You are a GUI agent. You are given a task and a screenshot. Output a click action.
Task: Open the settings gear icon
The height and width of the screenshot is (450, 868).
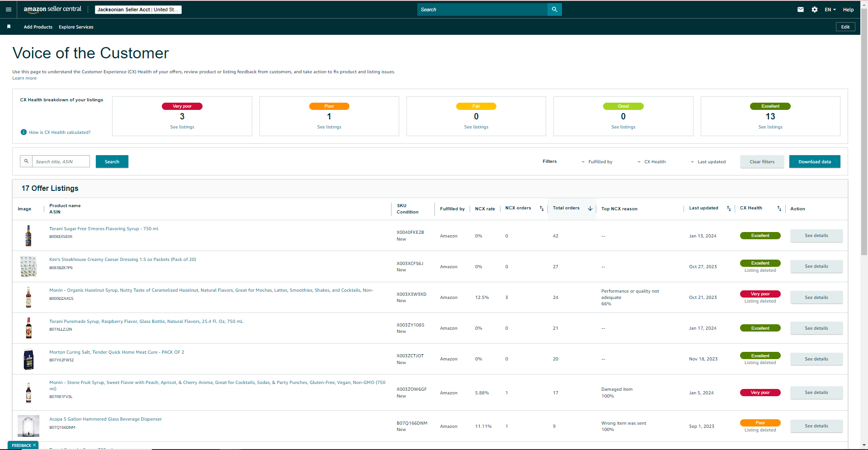click(815, 9)
